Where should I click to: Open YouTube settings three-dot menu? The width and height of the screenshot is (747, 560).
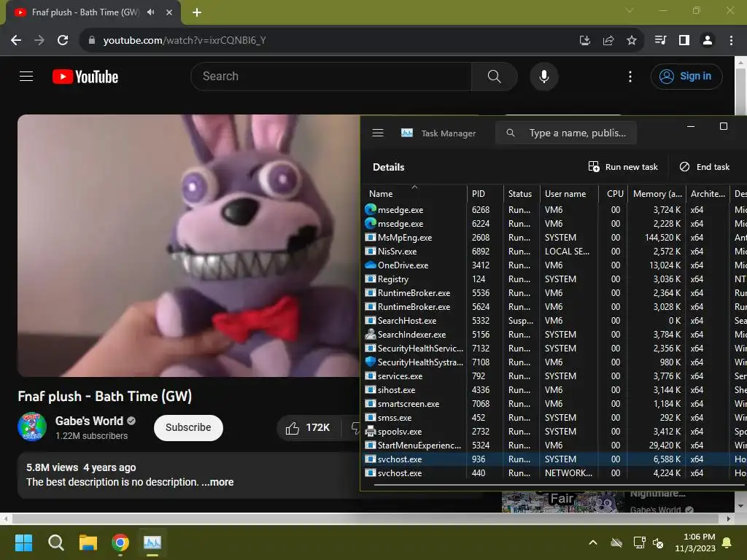click(630, 76)
